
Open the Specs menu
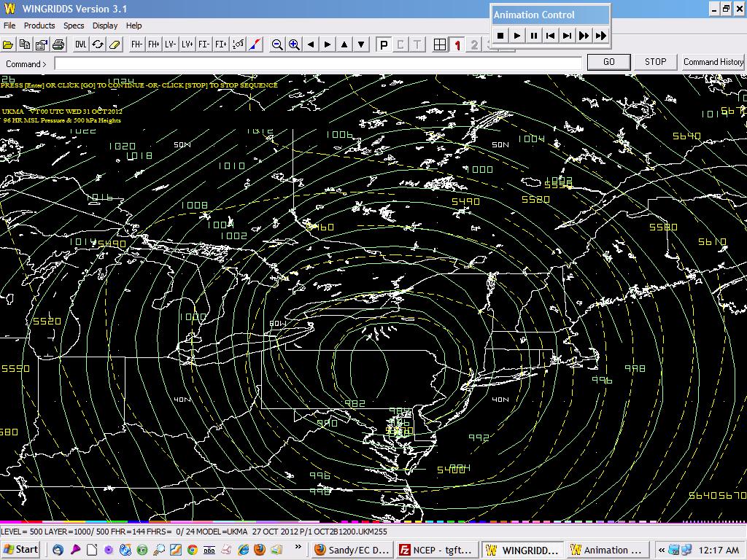74,26
